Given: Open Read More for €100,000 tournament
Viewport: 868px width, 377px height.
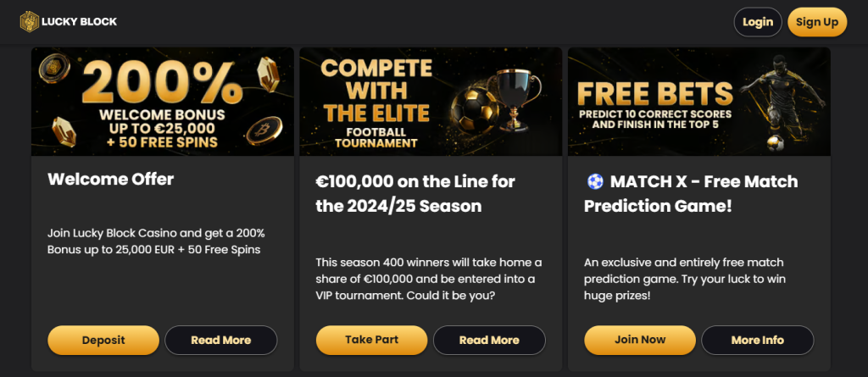Looking at the screenshot, I should click(489, 340).
